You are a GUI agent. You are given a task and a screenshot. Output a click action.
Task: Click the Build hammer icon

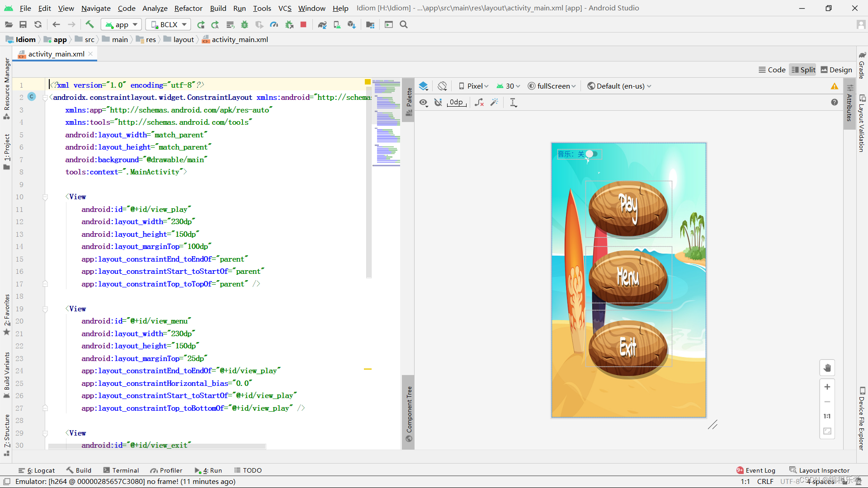(90, 24)
